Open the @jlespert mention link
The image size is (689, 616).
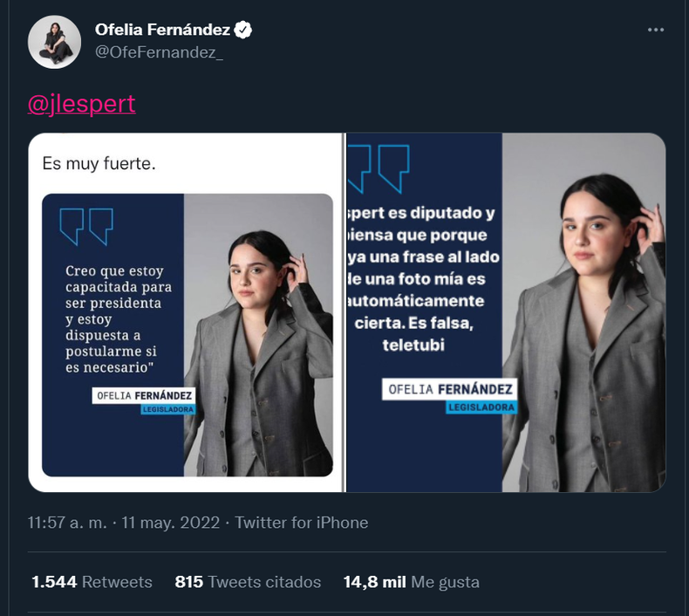point(82,104)
